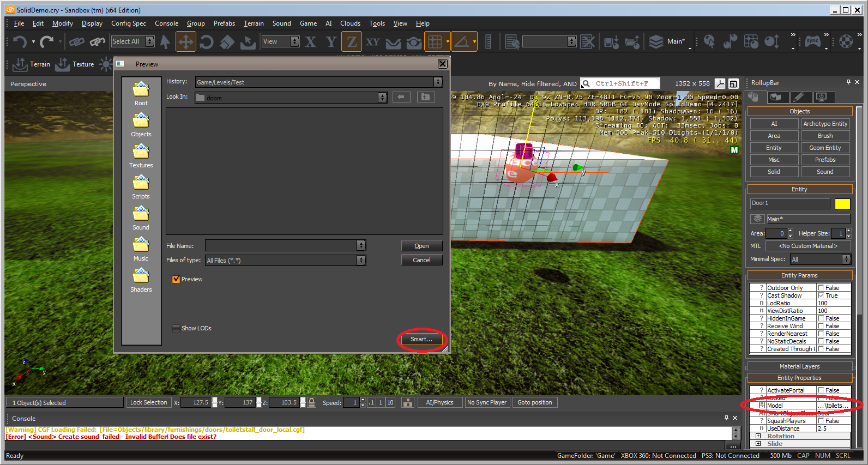Toggle Receive Wind checkbox

click(821, 326)
